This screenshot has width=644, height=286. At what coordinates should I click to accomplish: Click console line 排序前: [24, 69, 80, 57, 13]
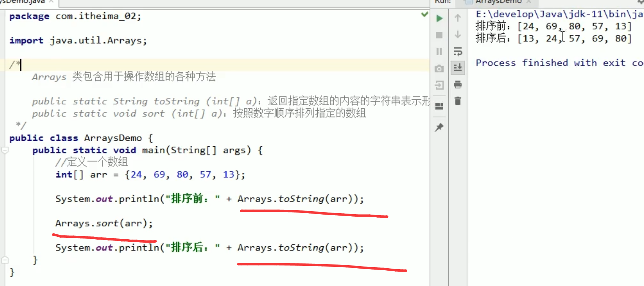(x=554, y=26)
